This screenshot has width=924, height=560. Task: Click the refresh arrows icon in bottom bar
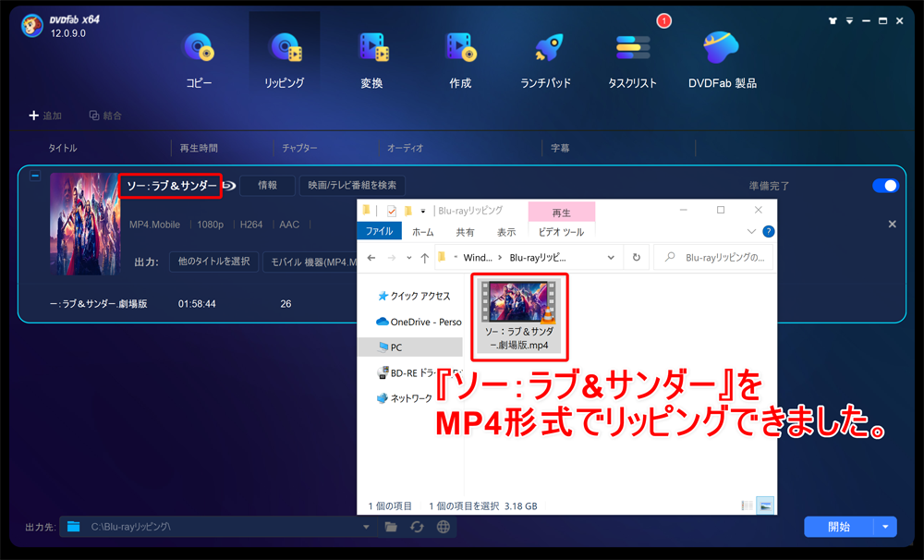coord(418,527)
